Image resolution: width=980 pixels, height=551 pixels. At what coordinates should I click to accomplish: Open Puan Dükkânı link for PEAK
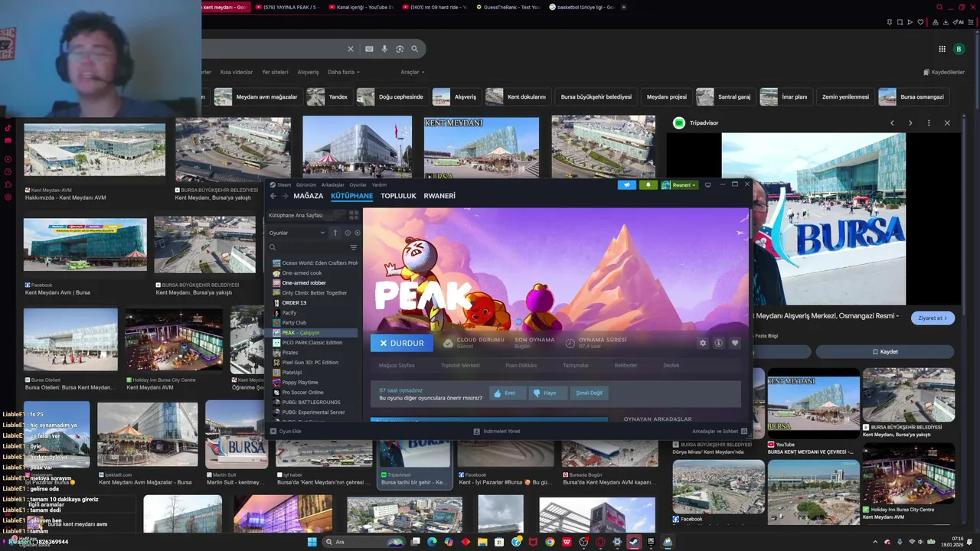[521, 365]
